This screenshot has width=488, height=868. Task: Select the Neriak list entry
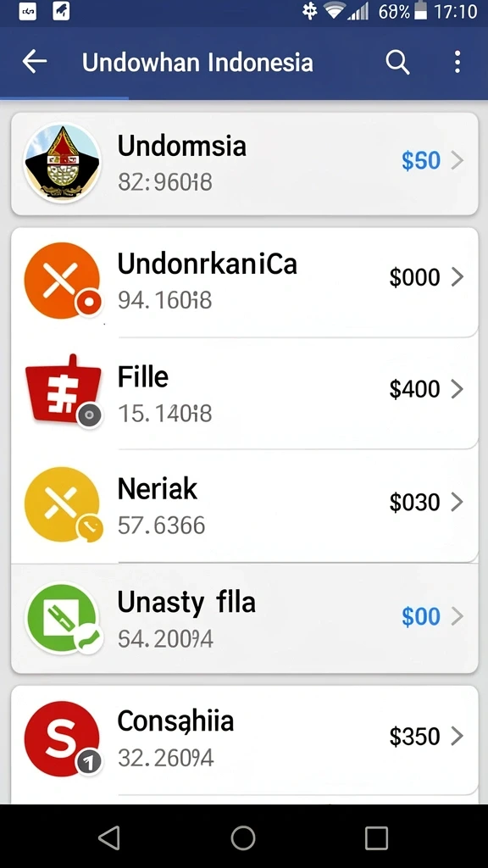click(245, 505)
